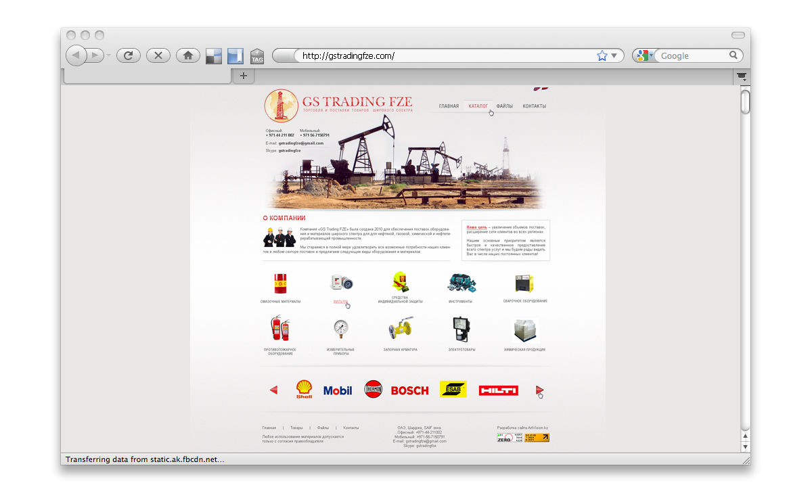Open a new tab with the plus button
This screenshot has height=504, width=812.
pyautogui.click(x=243, y=76)
